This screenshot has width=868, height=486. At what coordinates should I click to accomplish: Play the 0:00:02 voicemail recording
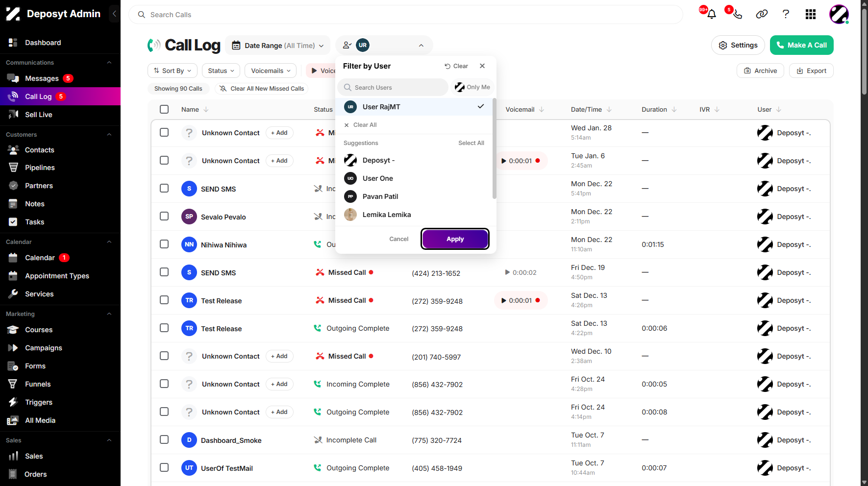click(507, 272)
